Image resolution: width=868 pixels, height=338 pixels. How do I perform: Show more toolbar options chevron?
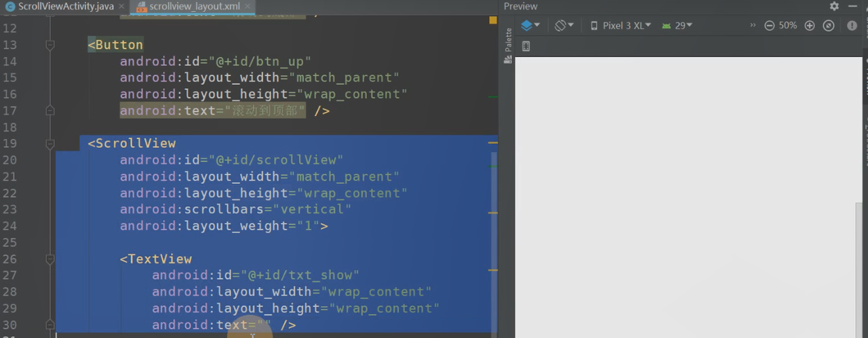pos(753,25)
